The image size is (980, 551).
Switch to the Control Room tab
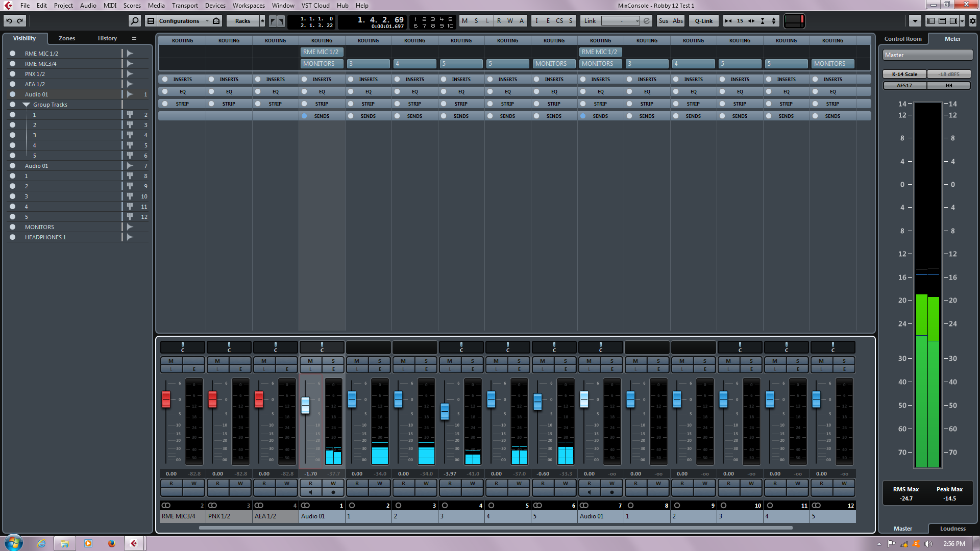(x=903, y=39)
